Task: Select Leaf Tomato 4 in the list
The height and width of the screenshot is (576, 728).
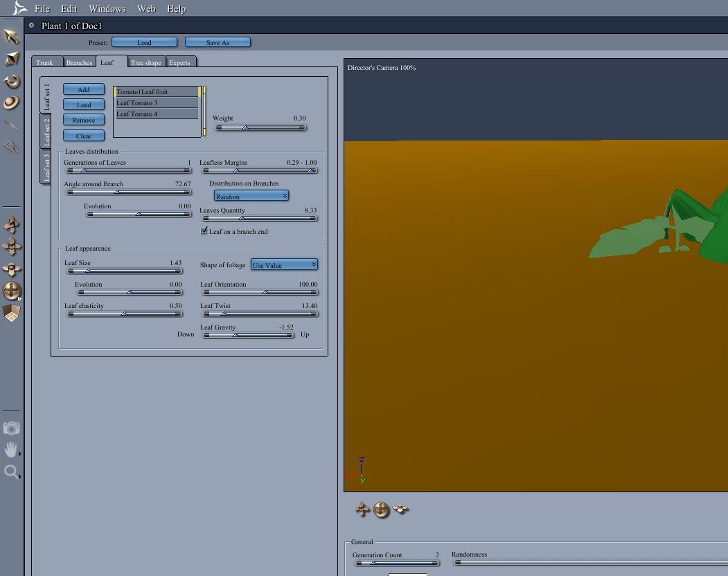Action: pos(157,114)
